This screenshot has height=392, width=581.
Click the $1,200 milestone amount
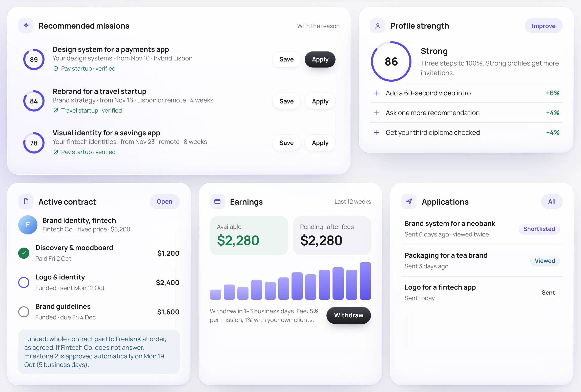click(168, 253)
